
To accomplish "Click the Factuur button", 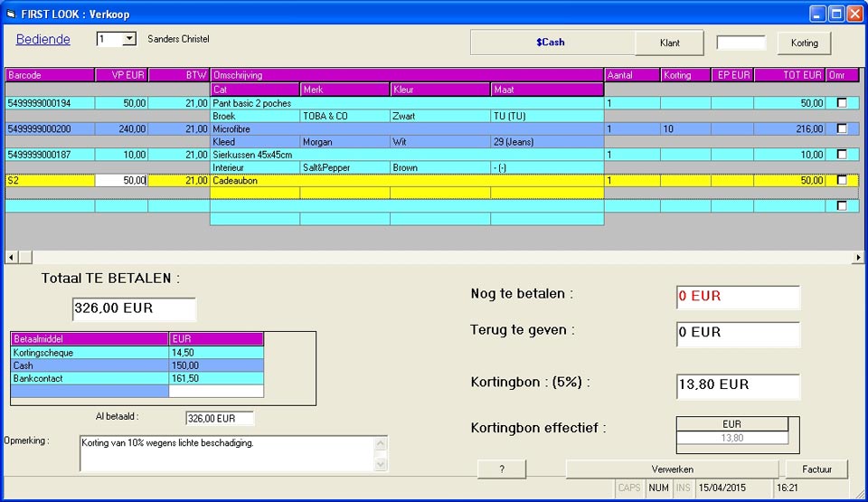I will (x=816, y=469).
